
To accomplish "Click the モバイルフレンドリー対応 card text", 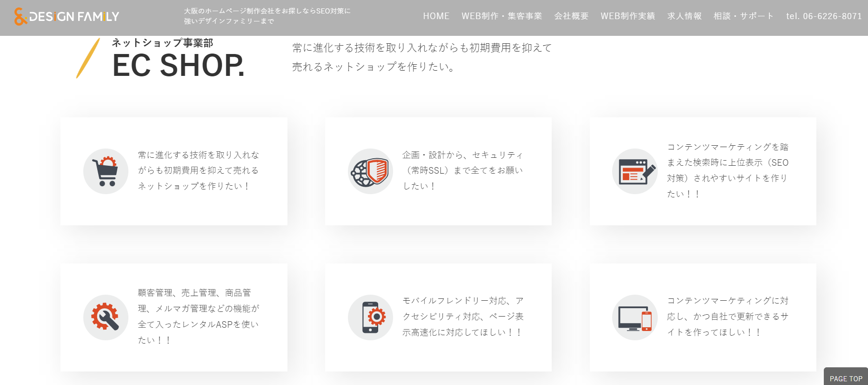I will [x=462, y=316].
